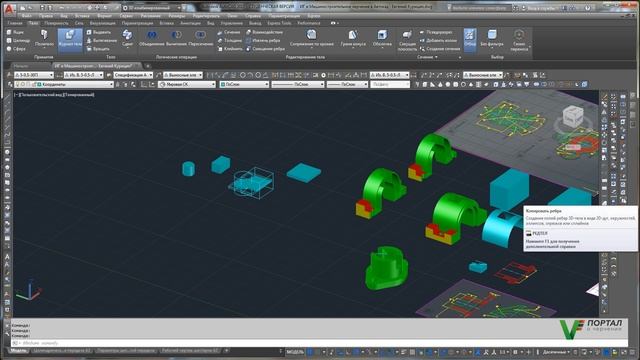The height and width of the screenshot is (360, 640).
Task: Open the Без фильтра selection filter
Action: (492, 40)
